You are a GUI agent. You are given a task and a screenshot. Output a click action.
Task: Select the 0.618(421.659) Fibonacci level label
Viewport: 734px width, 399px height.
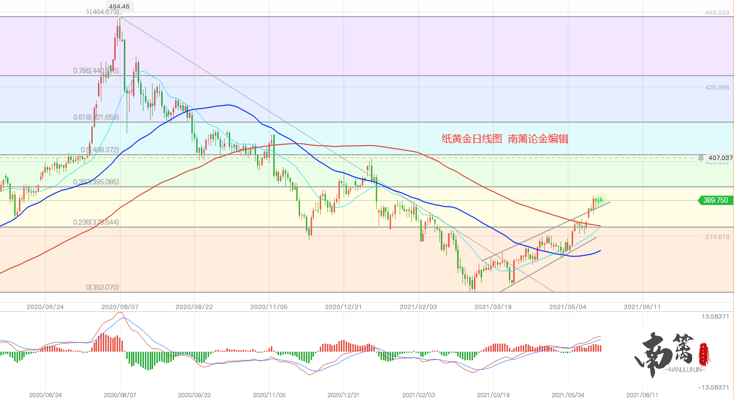(x=96, y=117)
